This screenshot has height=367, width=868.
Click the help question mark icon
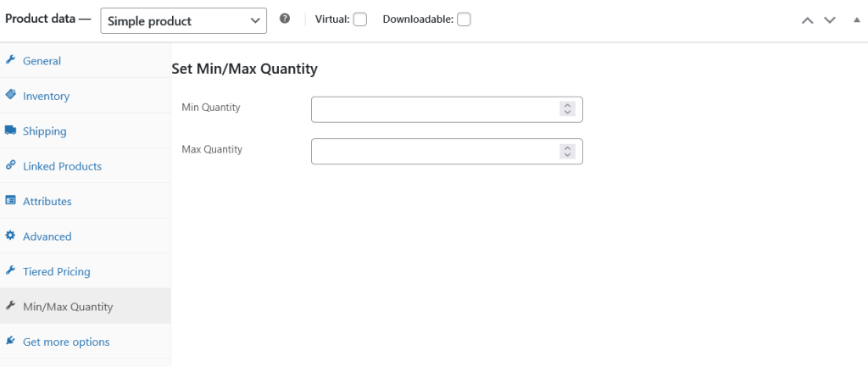click(x=285, y=19)
